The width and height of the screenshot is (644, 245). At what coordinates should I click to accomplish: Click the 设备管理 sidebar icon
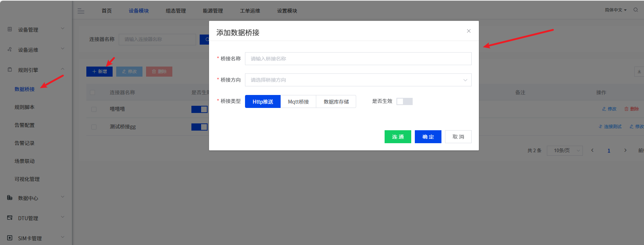pos(10,30)
